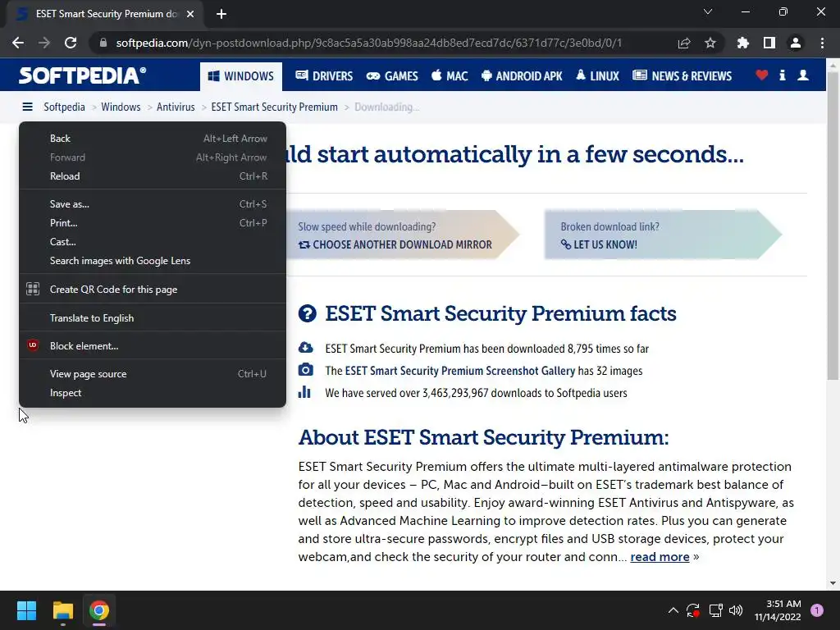Image resolution: width=840 pixels, height=630 pixels.
Task: Select the NEWS & REVIEWS category tab
Action: [x=682, y=76]
